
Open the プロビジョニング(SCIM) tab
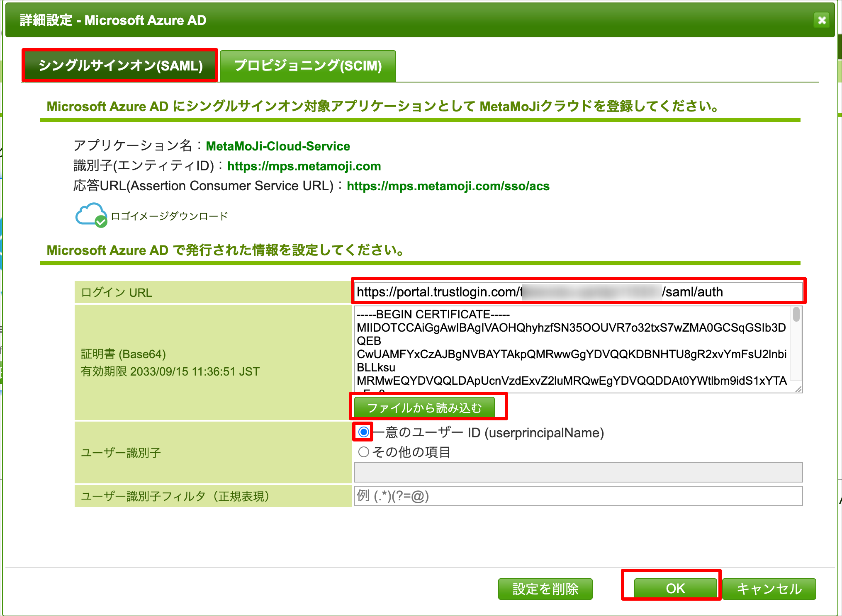(308, 66)
